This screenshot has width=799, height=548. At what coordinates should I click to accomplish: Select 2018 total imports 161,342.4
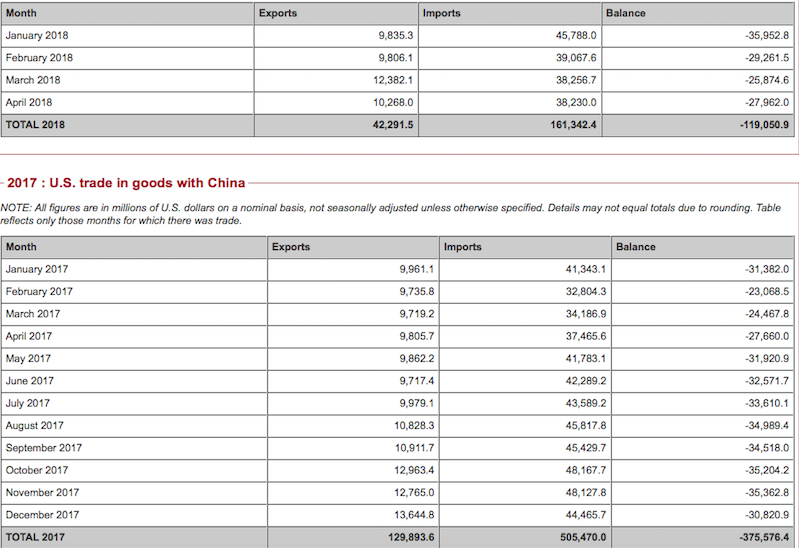tap(573, 125)
